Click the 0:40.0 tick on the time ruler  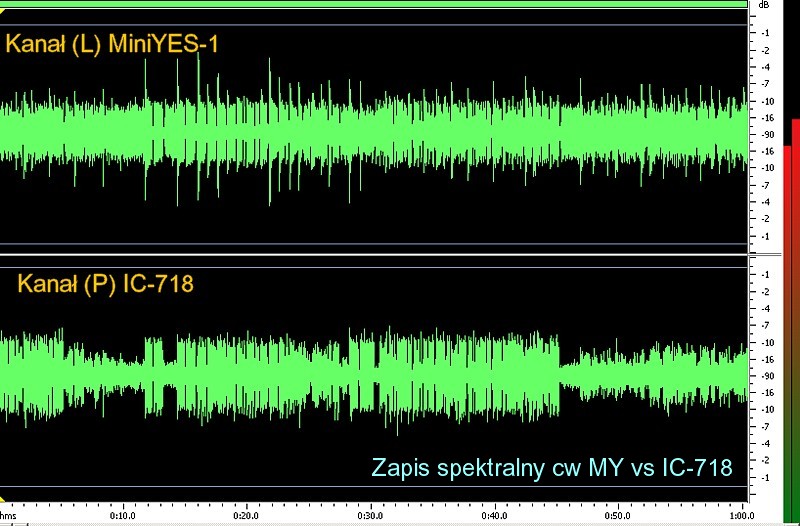pyautogui.click(x=493, y=517)
